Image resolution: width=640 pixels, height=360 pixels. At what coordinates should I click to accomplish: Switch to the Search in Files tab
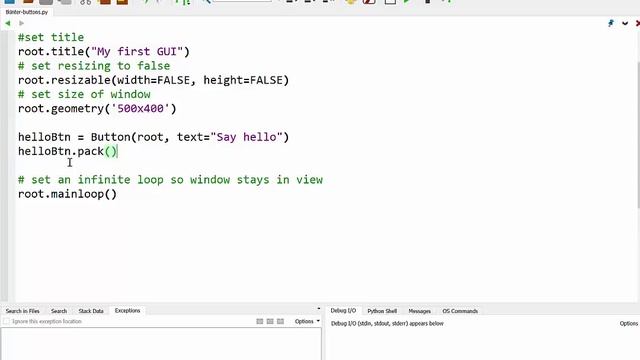pos(23,311)
